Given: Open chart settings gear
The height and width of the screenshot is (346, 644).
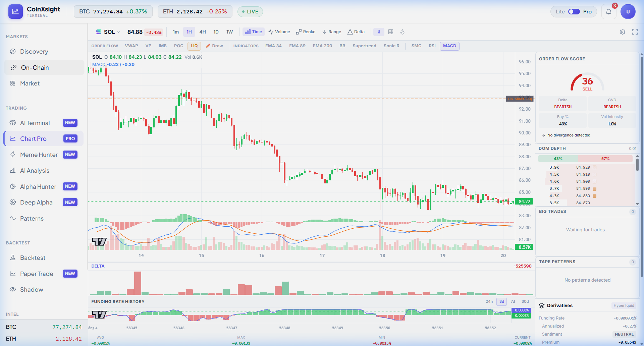Looking at the screenshot, I should [623, 32].
